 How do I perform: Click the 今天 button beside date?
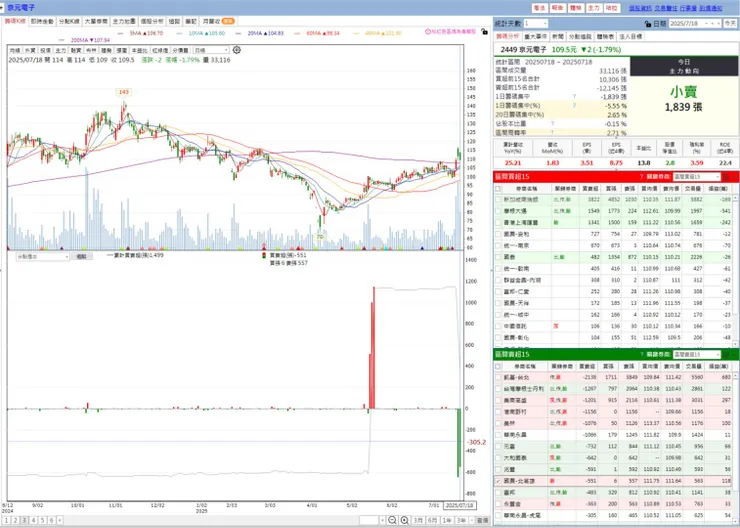[x=730, y=24]
